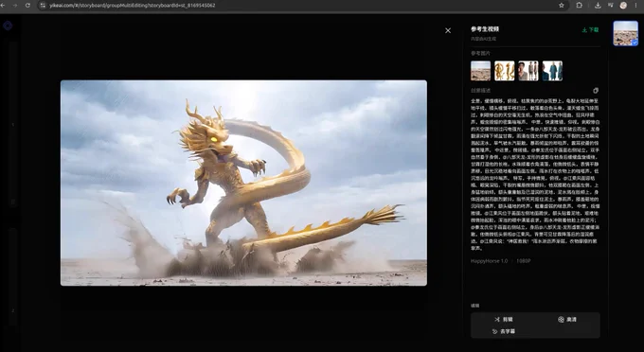Open the browser downloads icon
The width and height of the screenshot is (644, 352).
pyautogui.click(x=598, y=6)
